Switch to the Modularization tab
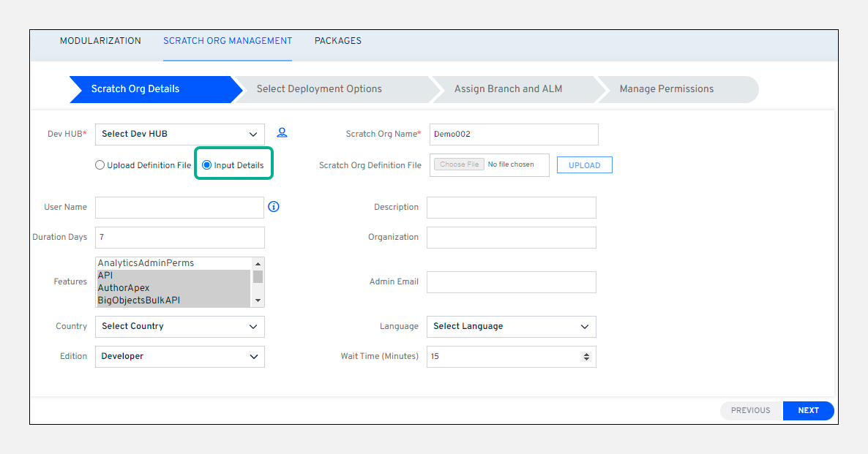Viewport: 868px width, 454px height. point(100,41)
